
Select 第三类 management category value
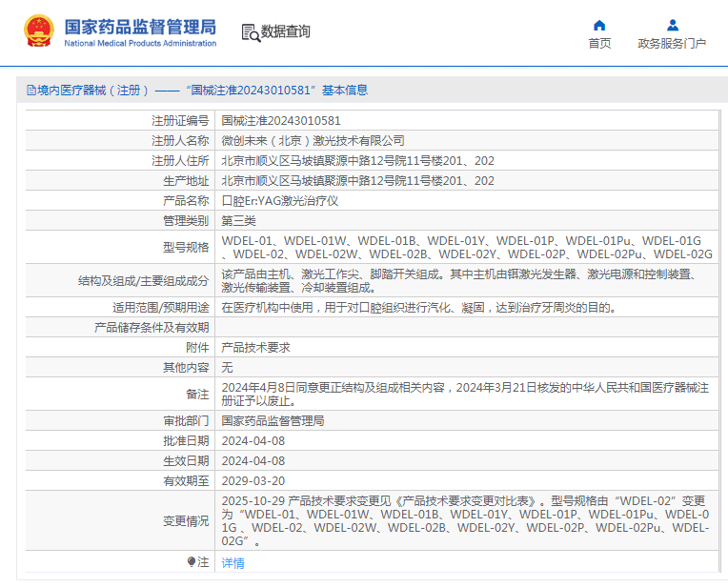point(238,220)
